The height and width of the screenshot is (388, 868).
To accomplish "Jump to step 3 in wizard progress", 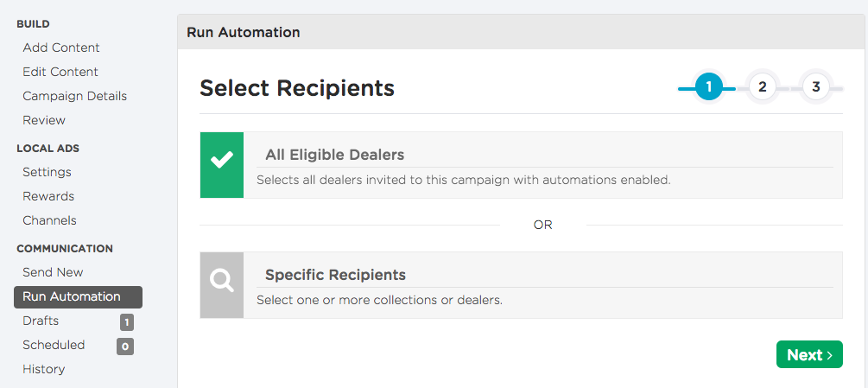I will (816, 87).
